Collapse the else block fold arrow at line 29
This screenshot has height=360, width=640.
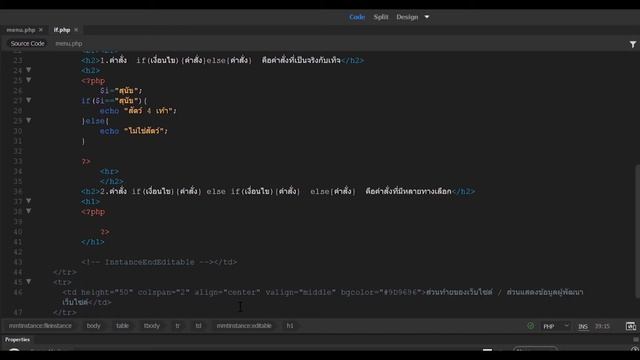click(29, 121)
